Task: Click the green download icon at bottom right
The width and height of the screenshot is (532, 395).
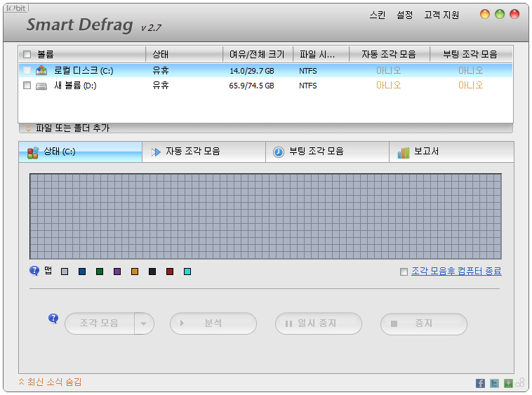Action: (x=508, y=384)
